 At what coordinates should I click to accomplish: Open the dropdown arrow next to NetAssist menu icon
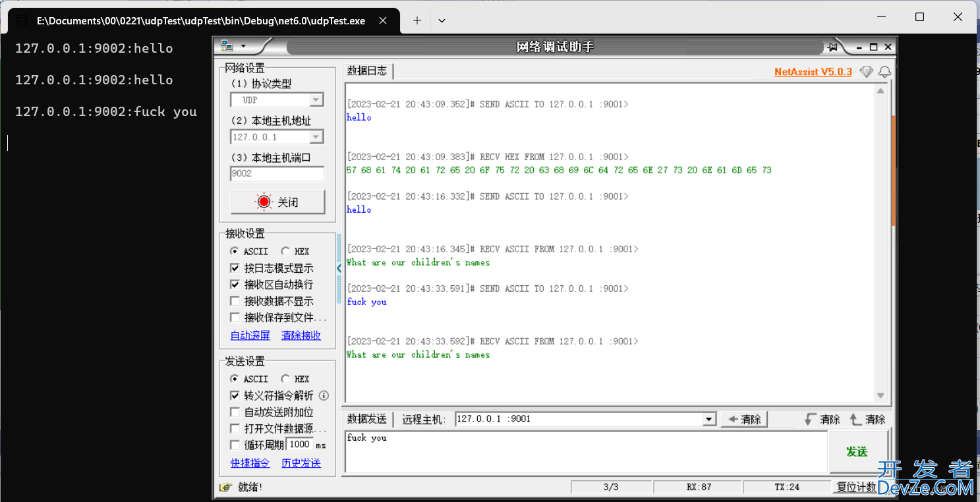tap(243, 47)
